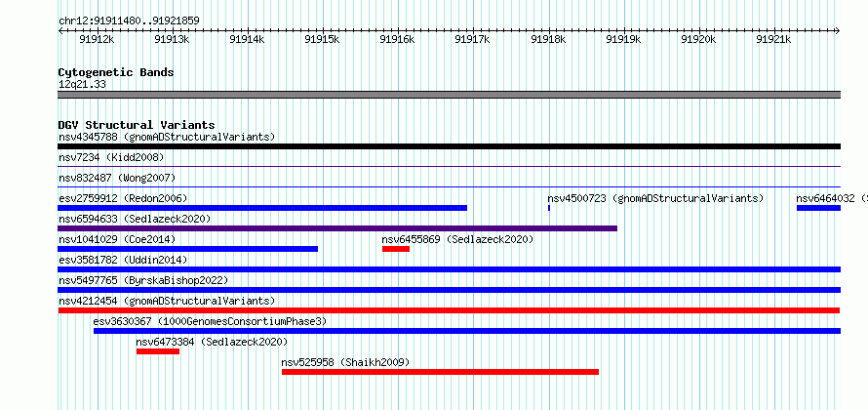Click the 91919k ruler tick label

click(624, 39)
